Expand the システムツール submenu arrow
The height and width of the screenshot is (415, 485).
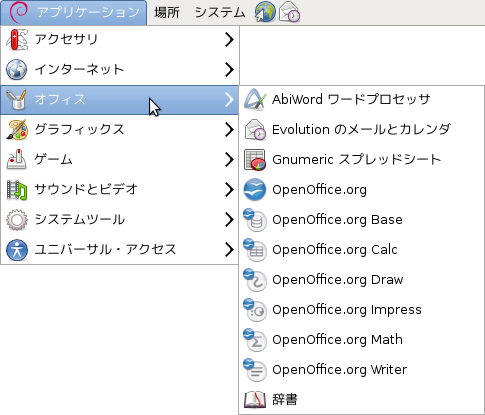point(229,220)
